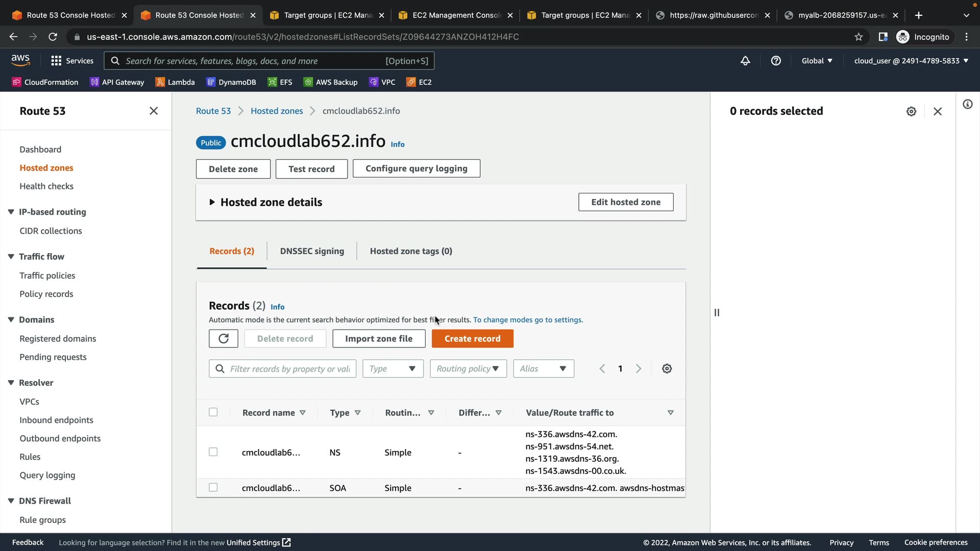Open the DynamoDB bookmark shortcut
This screenshot has width=980, height=551.
click(x=231, y=82)
